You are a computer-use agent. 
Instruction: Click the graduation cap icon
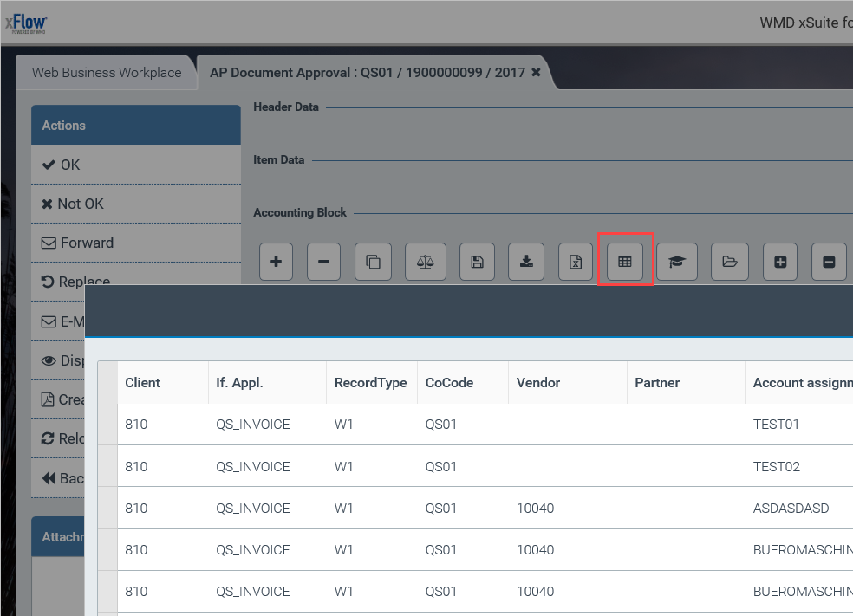point(677,262)
